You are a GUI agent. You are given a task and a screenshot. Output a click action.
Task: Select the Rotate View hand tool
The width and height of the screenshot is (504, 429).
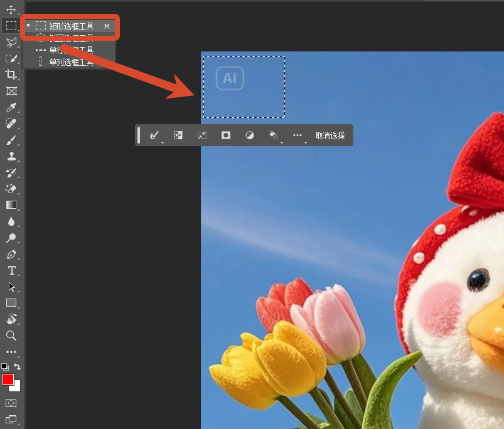coord(11,319)
